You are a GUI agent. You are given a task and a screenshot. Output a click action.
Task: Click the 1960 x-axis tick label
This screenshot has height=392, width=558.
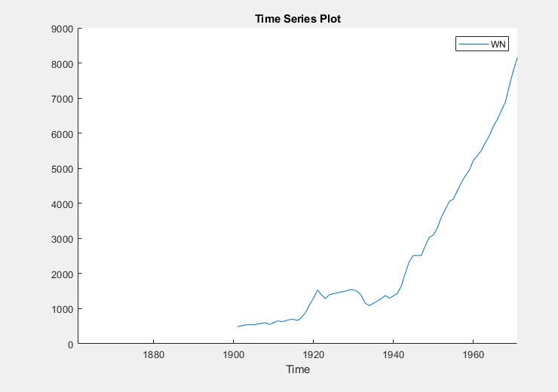click(x=473, y=354)
